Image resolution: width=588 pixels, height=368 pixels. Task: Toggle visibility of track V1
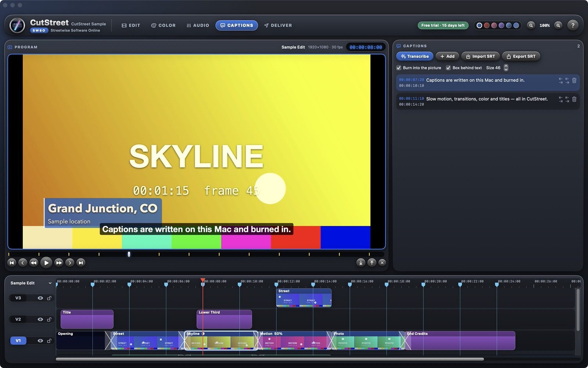point(40,341)
